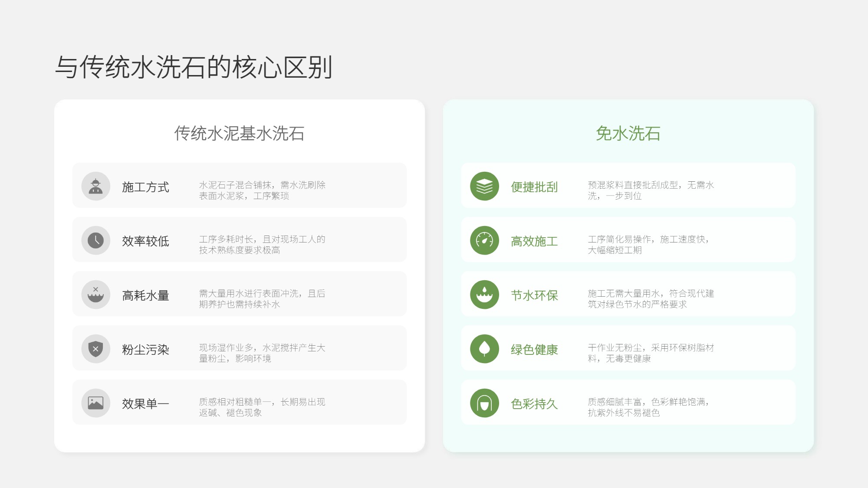Select the description starting 工序多耗时长
The image size is (868, 488).
click(262, 245)
